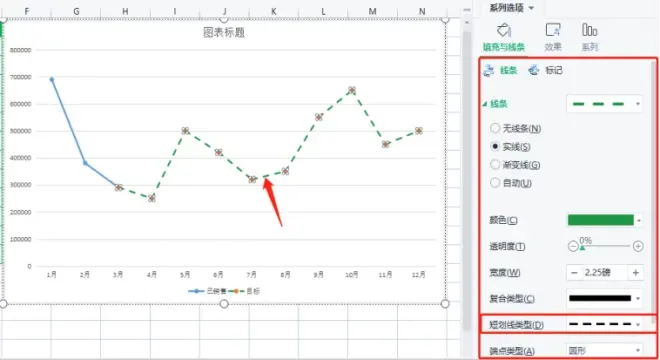The width and height of the screenshot is (660, 360).
Task: Click the 透明度 slider track
Action: click(x=605, y=246)
